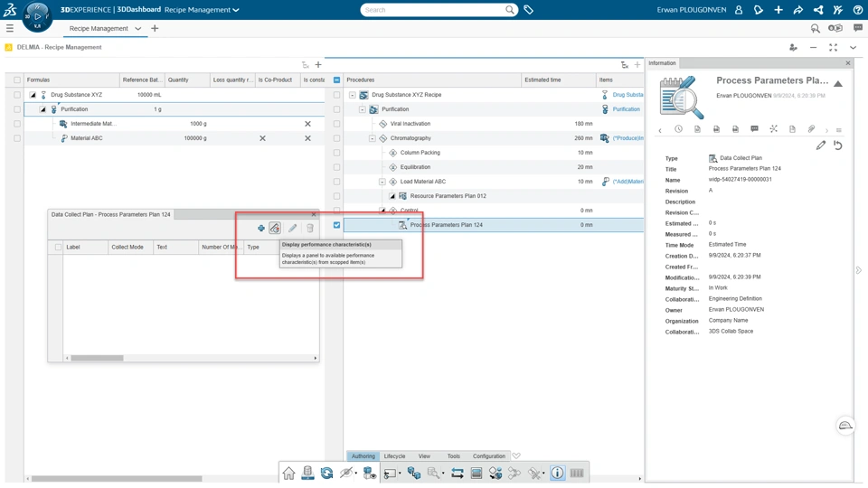
Task: Collapse Resource Parameters Plan 012 node
Action: point(392,196)
